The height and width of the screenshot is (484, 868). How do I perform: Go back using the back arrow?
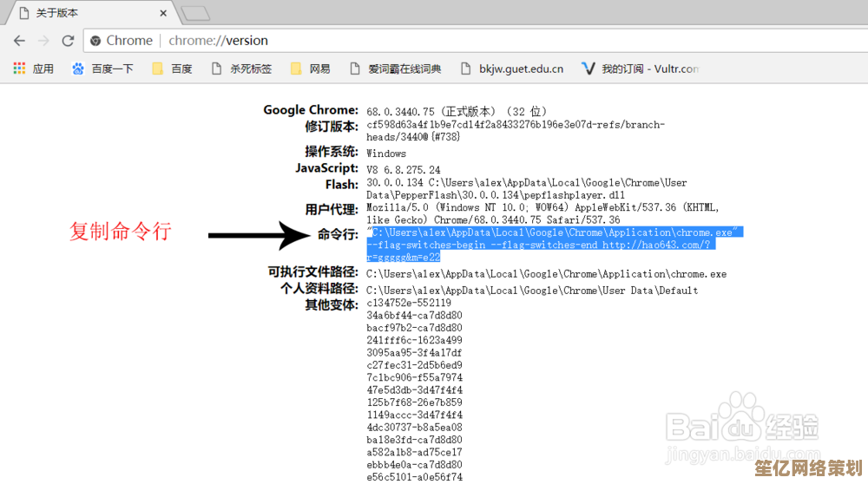[x=19, y=41]
